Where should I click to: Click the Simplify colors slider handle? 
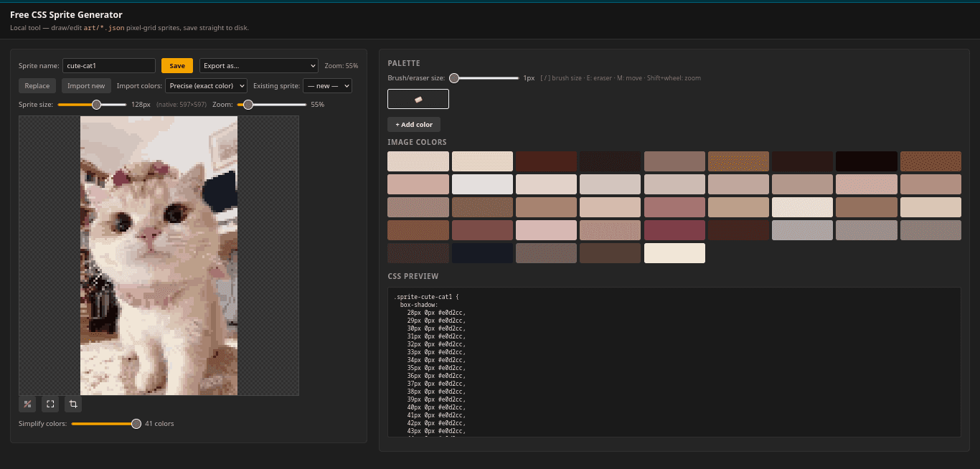point(136,424)
